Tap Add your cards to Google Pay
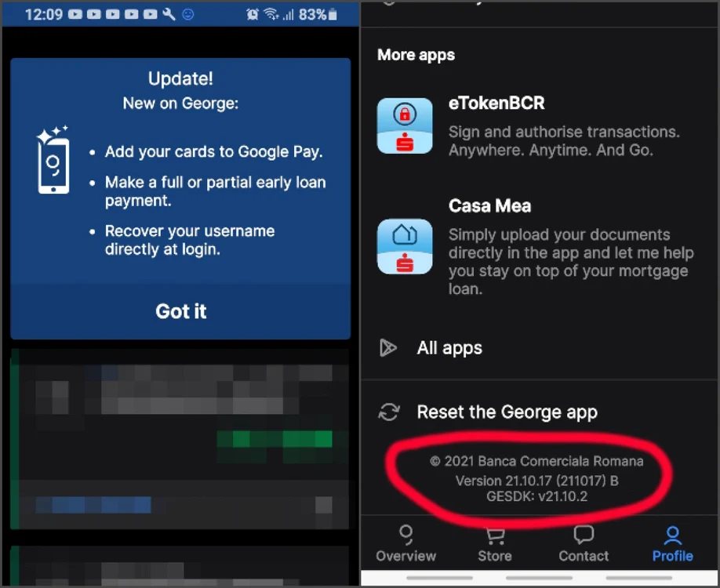The height and width of the screenshot is (588, 720). tap(213, 152)
